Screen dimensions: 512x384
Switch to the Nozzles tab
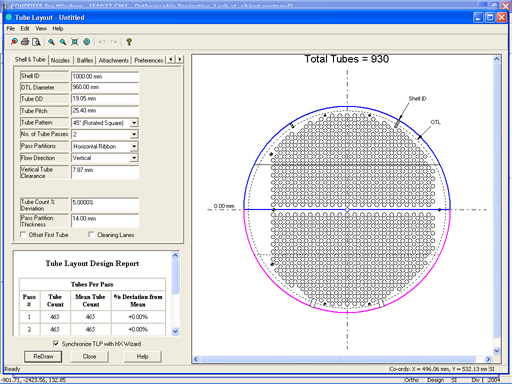(x=60, y=60)
